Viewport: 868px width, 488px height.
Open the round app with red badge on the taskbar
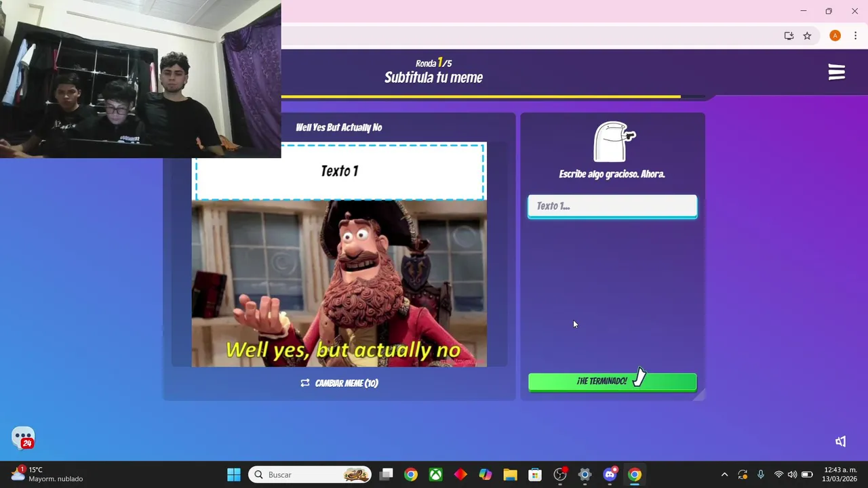point(560,474)
